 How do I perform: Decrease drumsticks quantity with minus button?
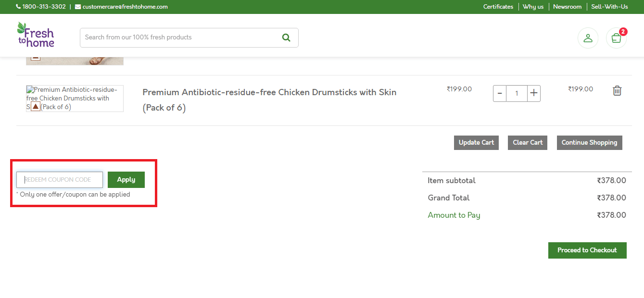point(500,93)
